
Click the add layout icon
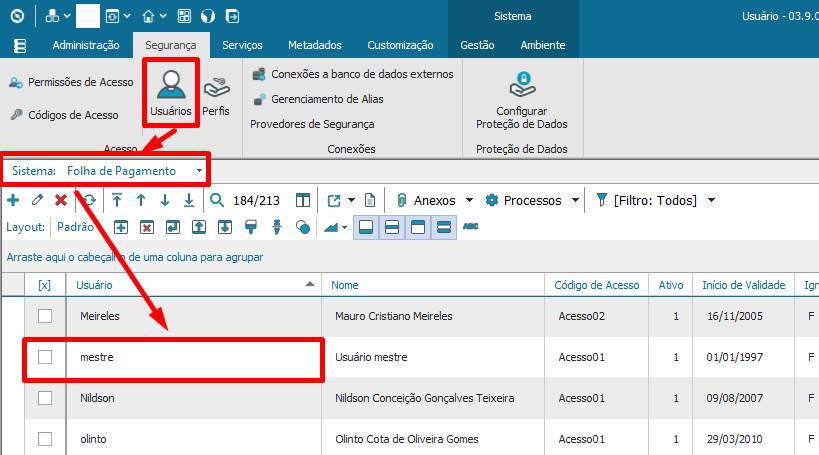tap(121, 227)
